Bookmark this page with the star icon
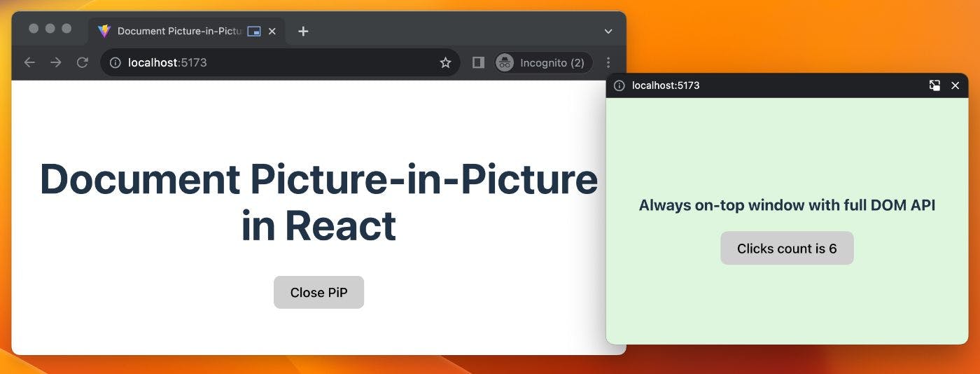 pyautogui.click(x=445, y=63)
